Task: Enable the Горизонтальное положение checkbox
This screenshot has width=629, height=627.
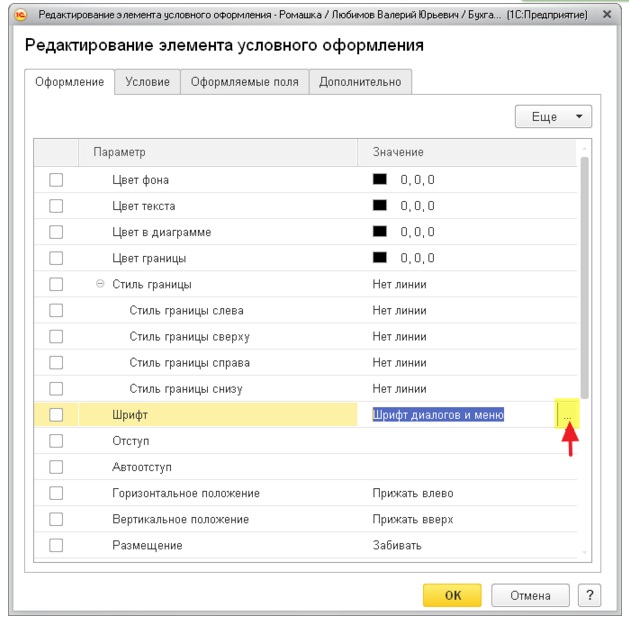Action: click(x=56, y=493)
